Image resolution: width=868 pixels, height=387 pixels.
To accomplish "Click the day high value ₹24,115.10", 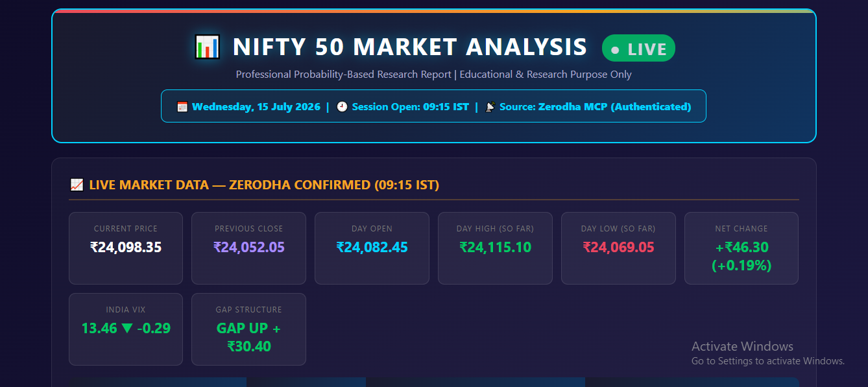I will (495, 248).
